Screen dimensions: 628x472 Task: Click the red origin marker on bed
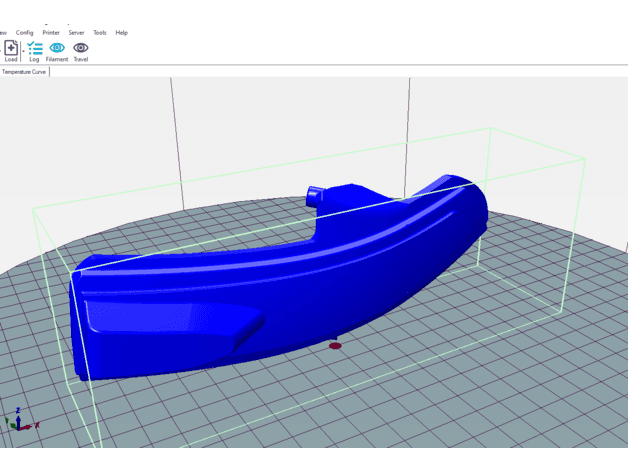click(335, 346)
